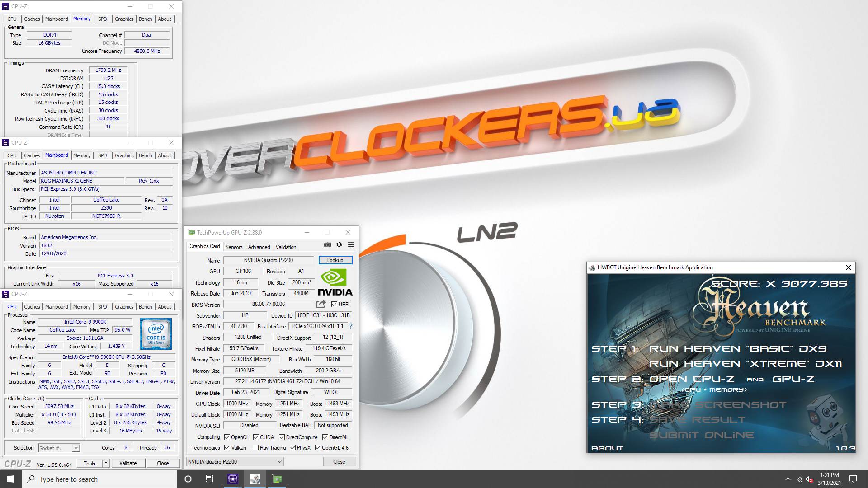This screenshot has width=868, height=488.
Task: Toggle the OpenCL checkbox
Action: pos(227,437)
